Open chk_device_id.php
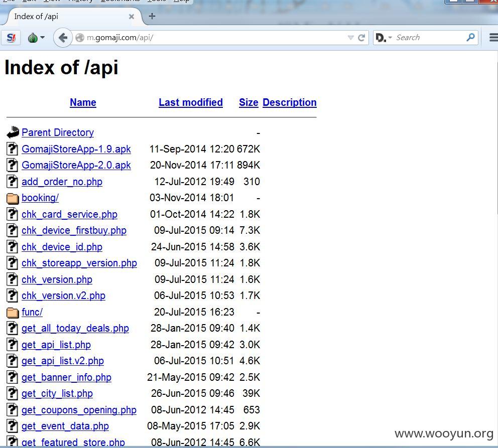Viewport: 498px width, 448px height. [62, 247]
